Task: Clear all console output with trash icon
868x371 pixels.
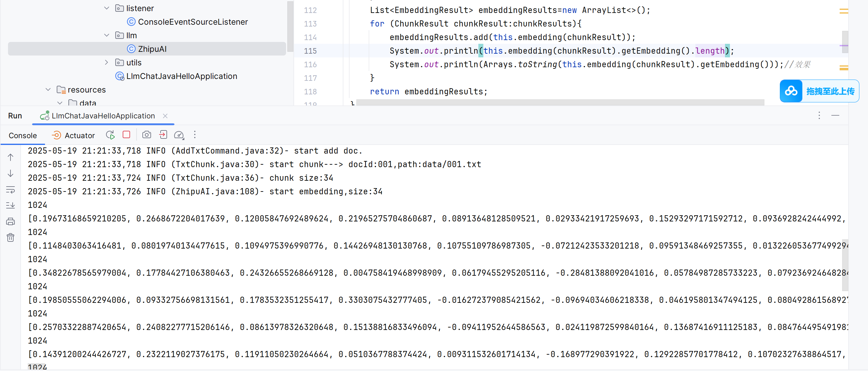Action: point(10,238)
